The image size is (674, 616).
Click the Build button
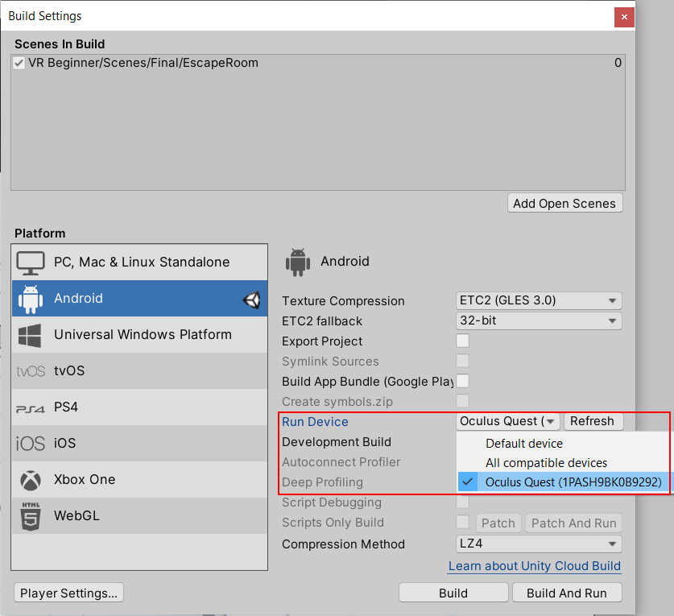(x=453, y=593)
